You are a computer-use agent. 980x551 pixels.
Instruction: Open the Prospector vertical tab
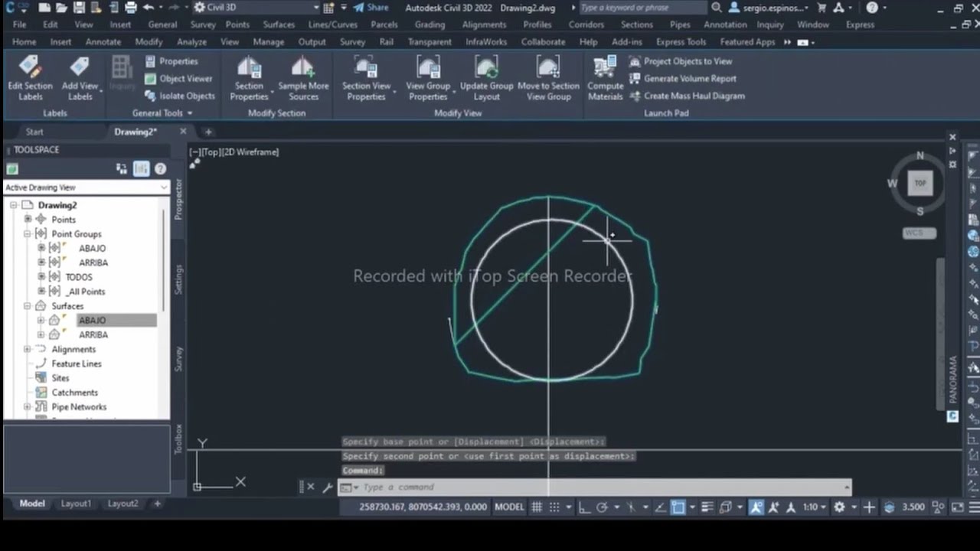click(178, 200)
